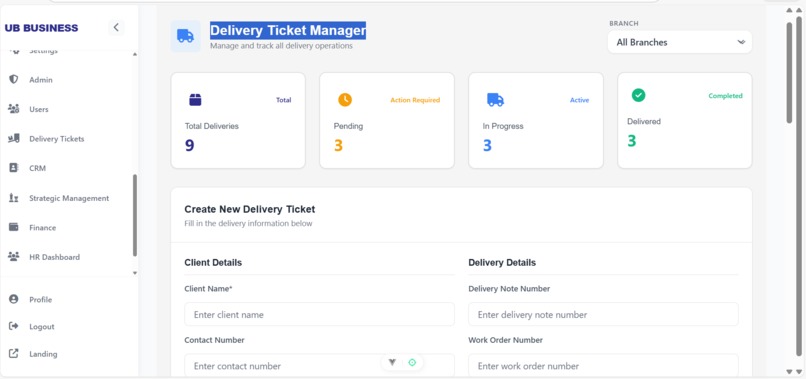The height and width of the screenshot is (379, 806).
Task: Click the green Delivered checkmark icon
Action: tap(638, 95)
